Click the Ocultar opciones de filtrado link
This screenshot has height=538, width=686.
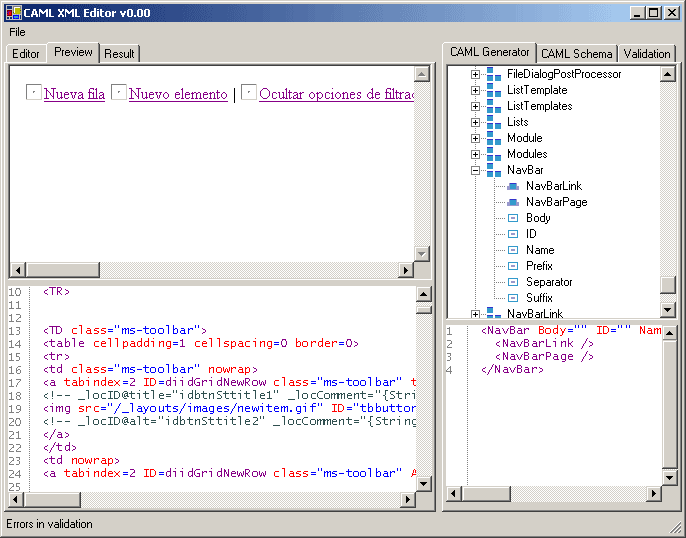[336, 94]
